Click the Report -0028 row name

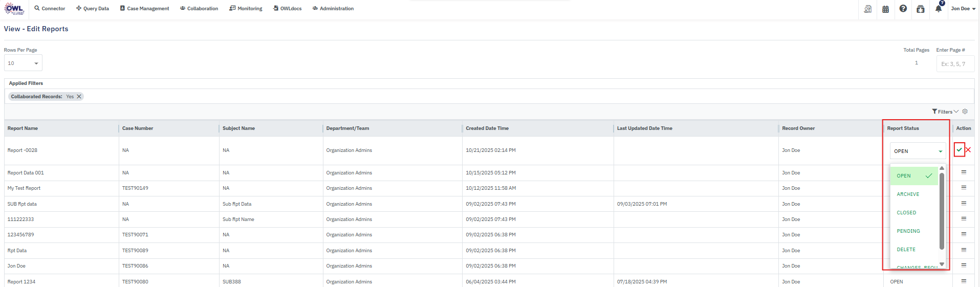pyautogui.click(x=23, y=150)
